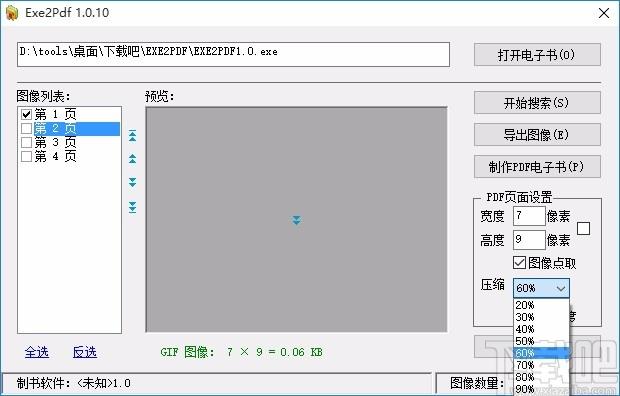
Task: Click the image preview area
Action: click(297, 220)
